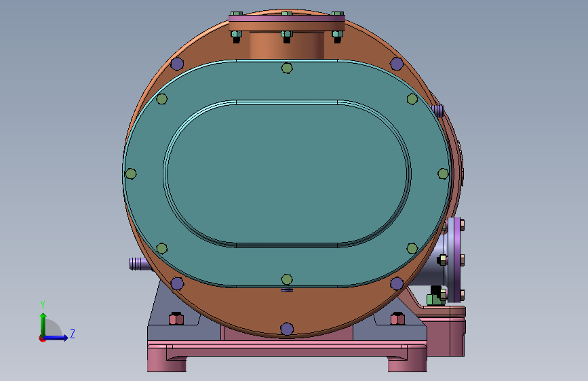Pick the red nut on the right support foot
588x381 pixels.
tap(397, 319)
